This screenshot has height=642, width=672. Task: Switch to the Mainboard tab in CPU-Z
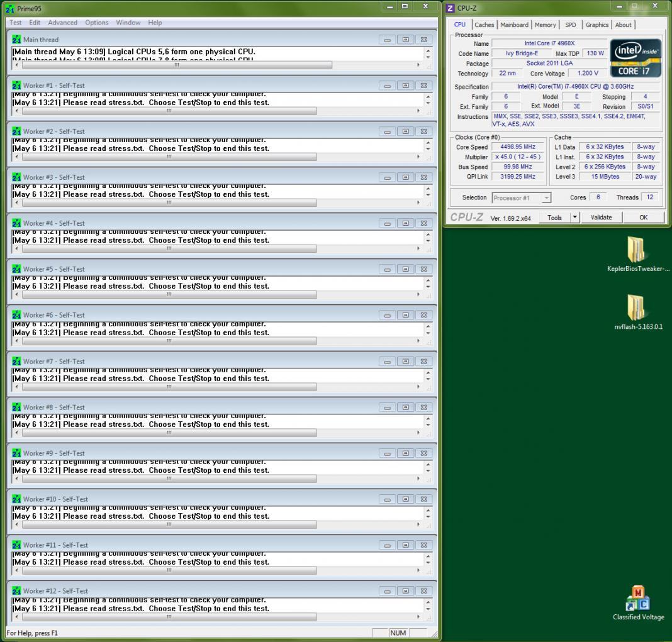pos(514,25)
